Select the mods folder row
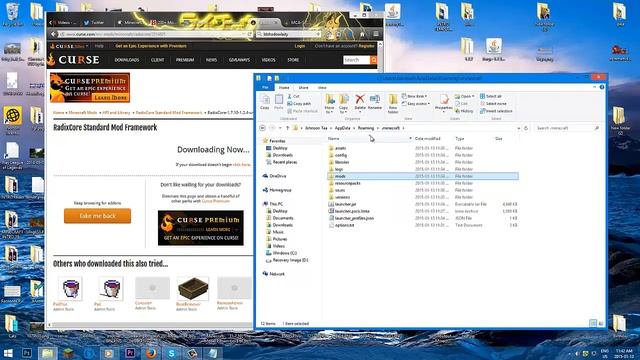This screenshot has width=640, height=360. (x=422, y=176)
